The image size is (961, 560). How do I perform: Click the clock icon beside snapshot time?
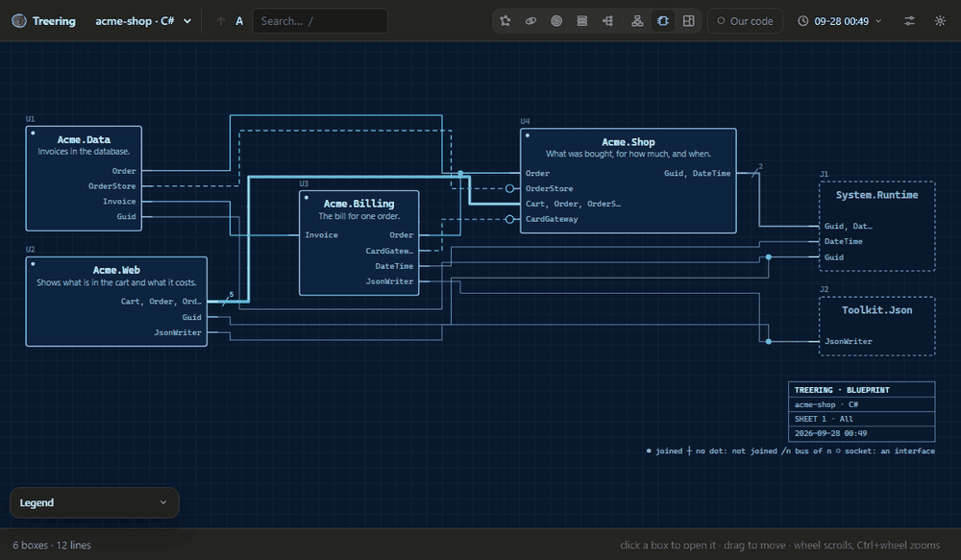(802, 21)
